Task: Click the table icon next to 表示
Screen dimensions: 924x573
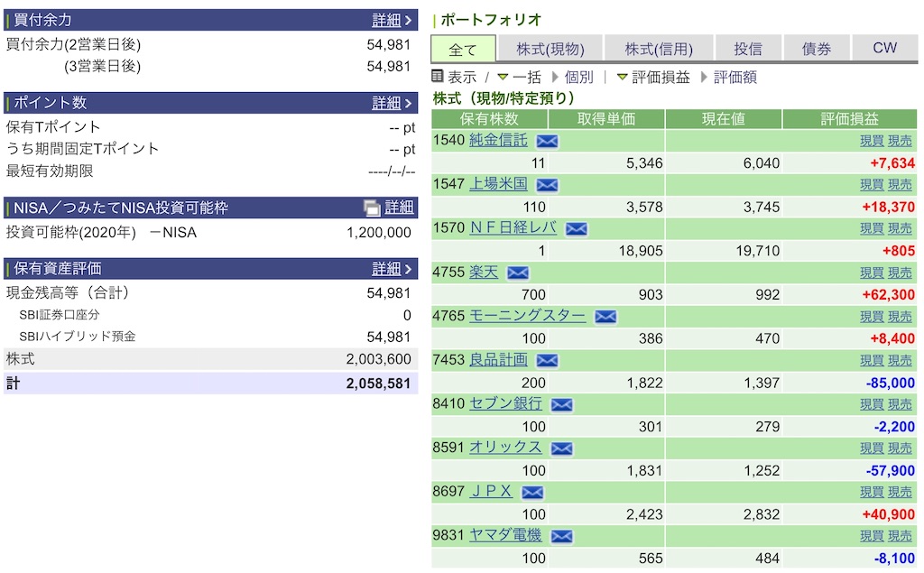Action: coord(438,76)
